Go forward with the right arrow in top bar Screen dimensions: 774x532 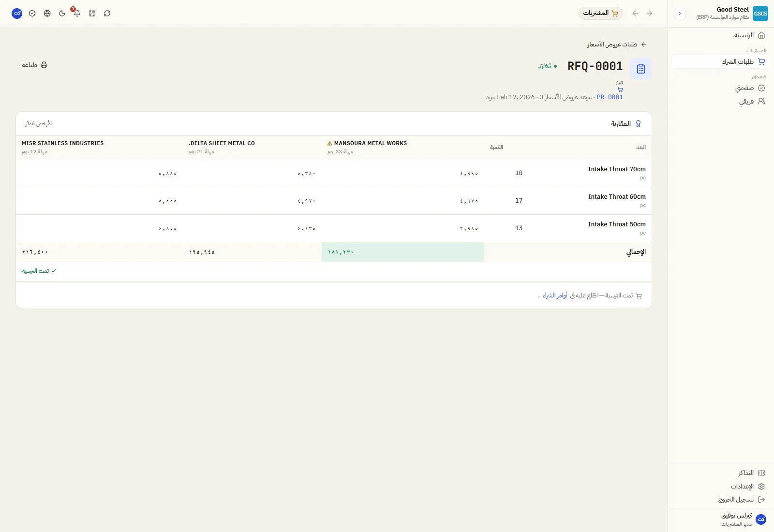[x=650, y=14]
